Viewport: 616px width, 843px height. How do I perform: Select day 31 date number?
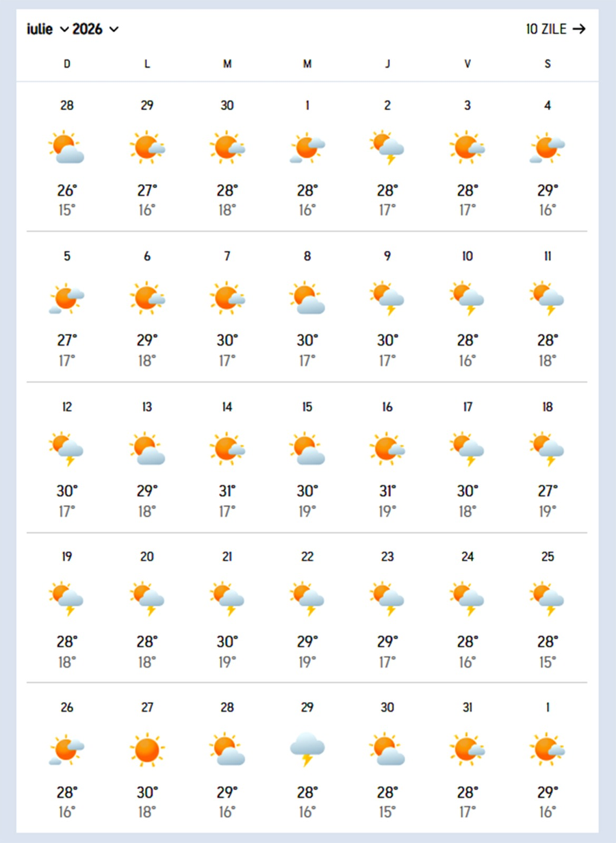[467, 708]
